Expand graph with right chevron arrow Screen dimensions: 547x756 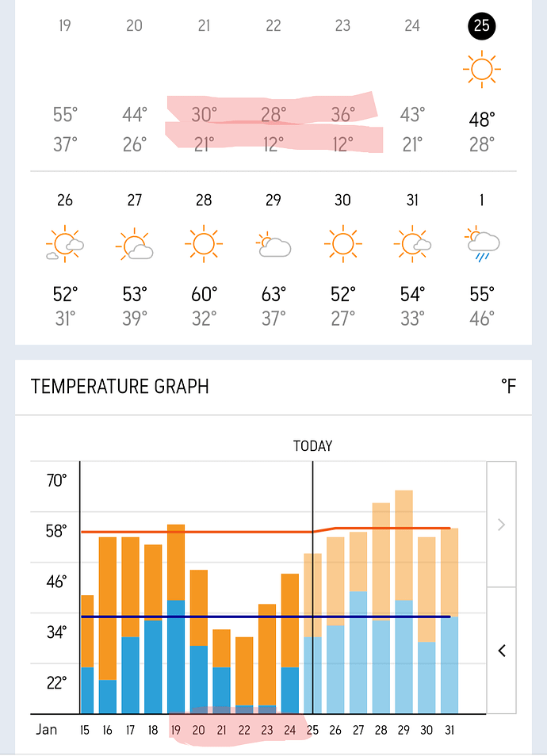[501, 524]
